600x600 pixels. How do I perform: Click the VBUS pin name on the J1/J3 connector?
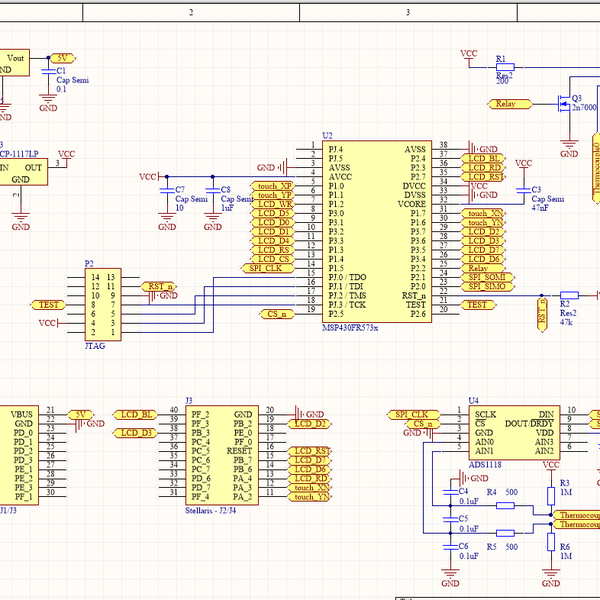coord(21,414)
